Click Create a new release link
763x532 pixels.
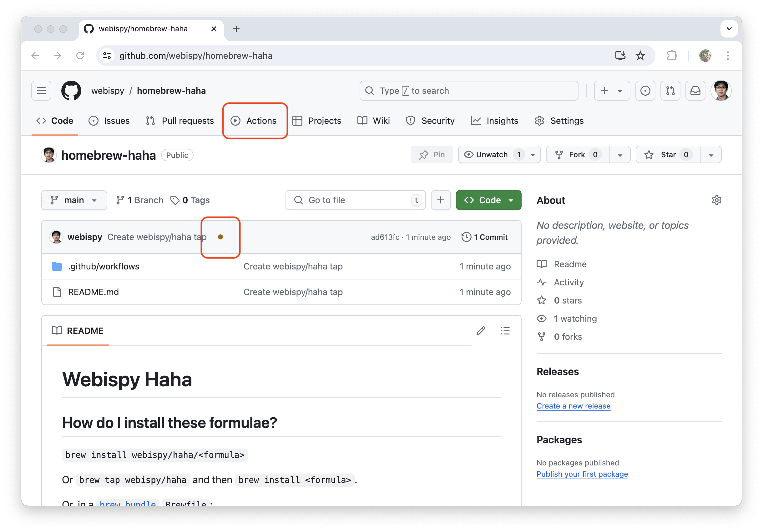(x=573, y=406)
